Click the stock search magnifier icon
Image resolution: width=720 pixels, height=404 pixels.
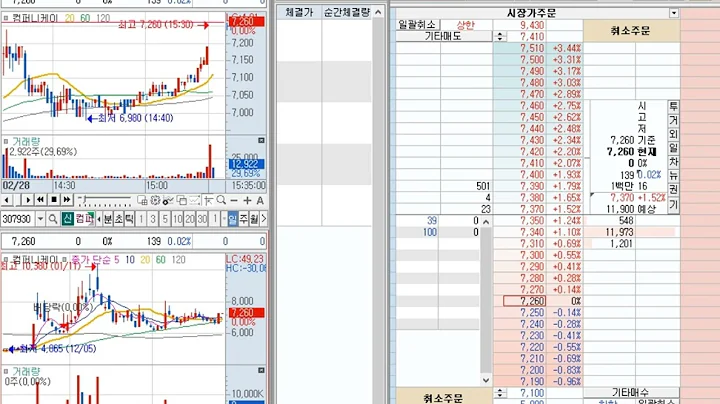(53, 219)
